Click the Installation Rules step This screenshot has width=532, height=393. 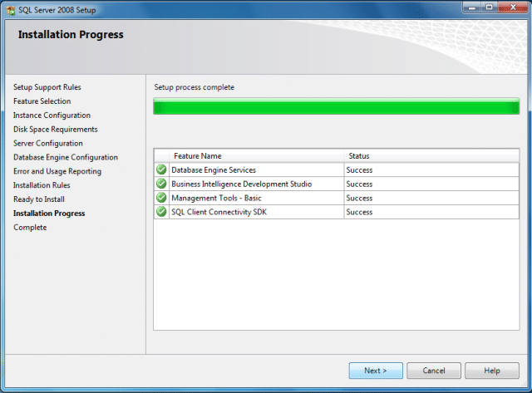click(42, 185)
